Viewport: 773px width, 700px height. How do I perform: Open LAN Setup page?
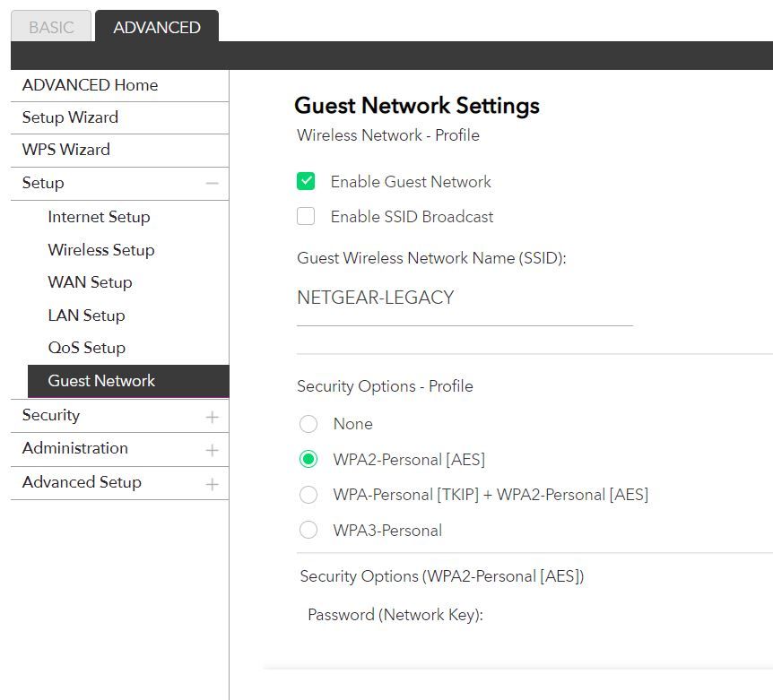[86, 315]
